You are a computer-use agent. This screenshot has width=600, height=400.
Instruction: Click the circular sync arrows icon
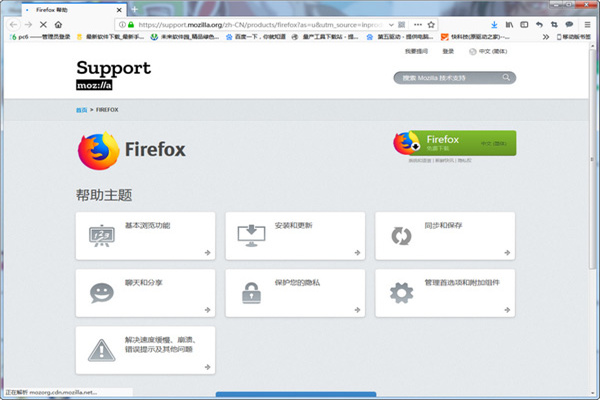(401, 236)
